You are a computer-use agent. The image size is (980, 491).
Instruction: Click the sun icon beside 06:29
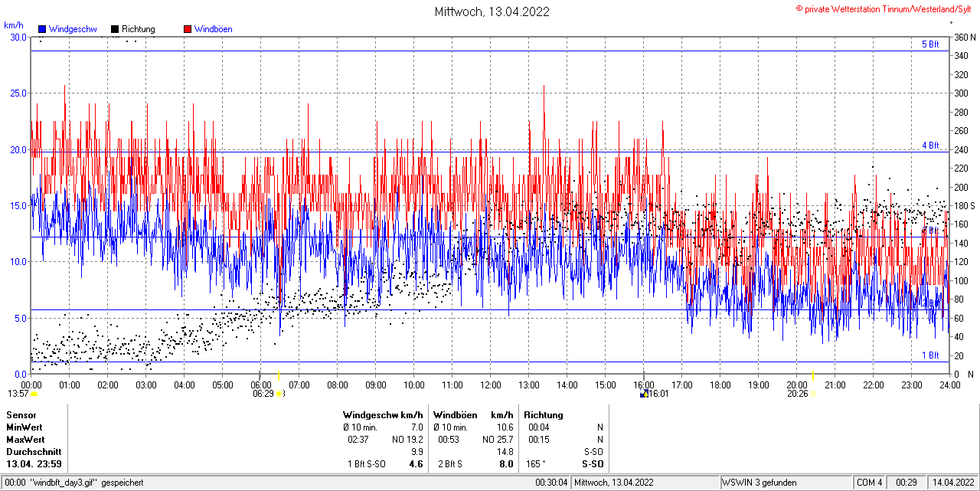[280, 394]
